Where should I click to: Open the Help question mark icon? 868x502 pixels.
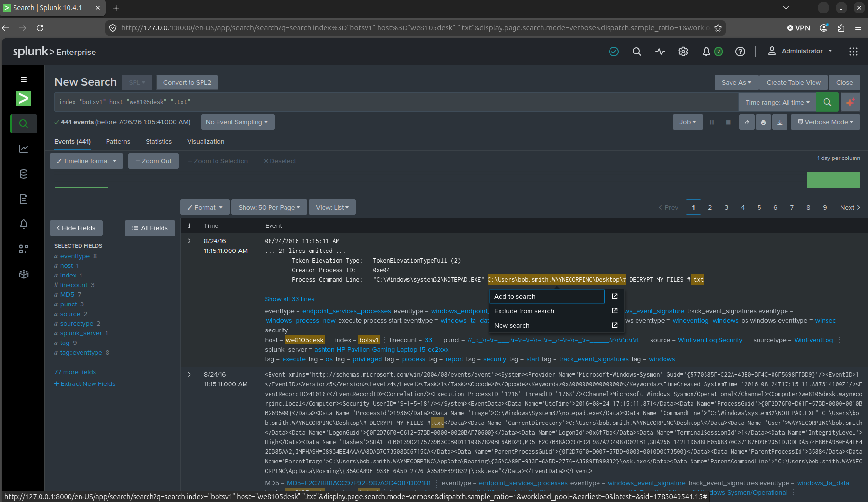tap(740, 52)
